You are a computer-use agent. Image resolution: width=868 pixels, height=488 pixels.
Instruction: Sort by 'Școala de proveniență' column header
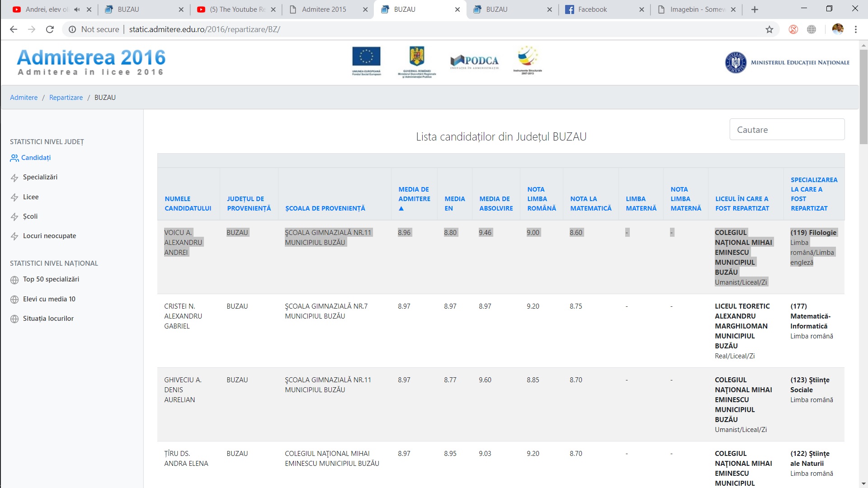[x=325, y=208]
